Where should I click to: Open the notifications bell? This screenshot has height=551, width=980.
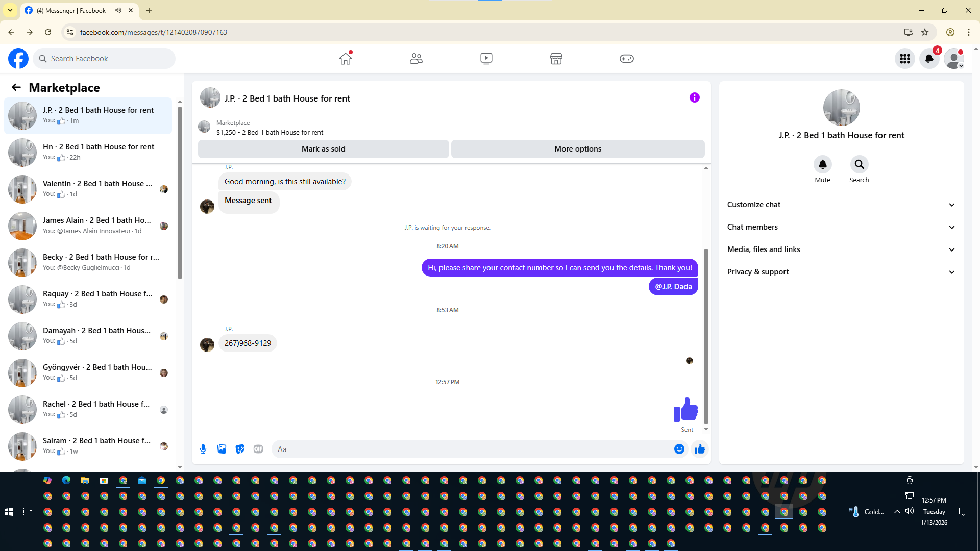[x=929, y=59]
